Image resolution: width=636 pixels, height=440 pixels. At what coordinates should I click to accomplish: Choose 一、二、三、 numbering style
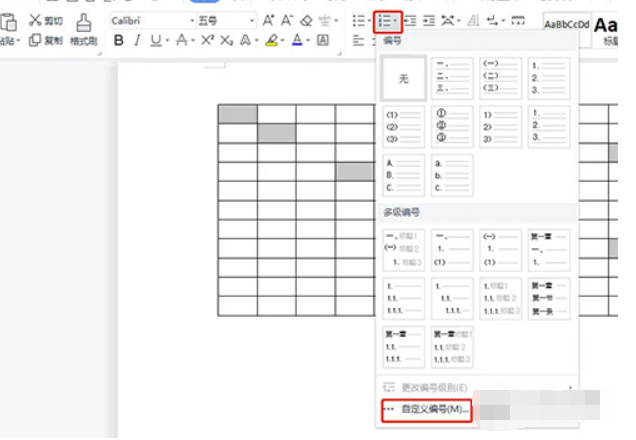point(452,78)
